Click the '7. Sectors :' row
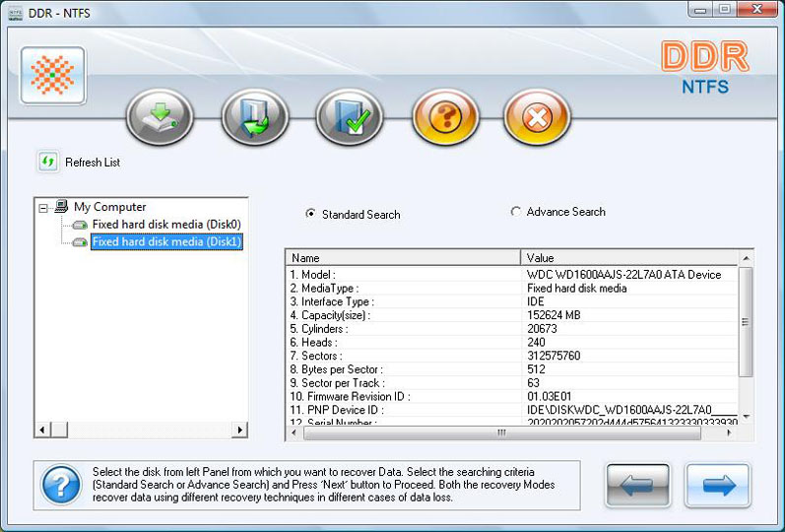785x532 pixels. [511, 356]
